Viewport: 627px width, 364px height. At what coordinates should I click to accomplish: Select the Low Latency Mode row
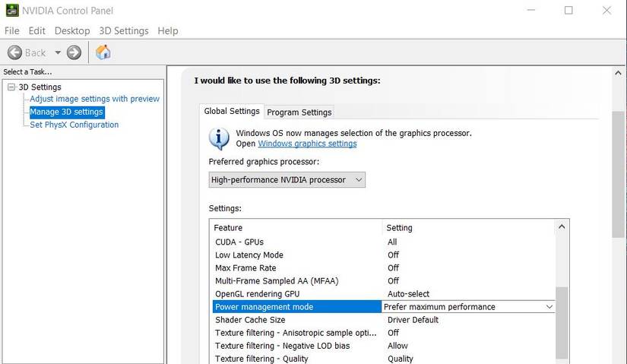249,255
